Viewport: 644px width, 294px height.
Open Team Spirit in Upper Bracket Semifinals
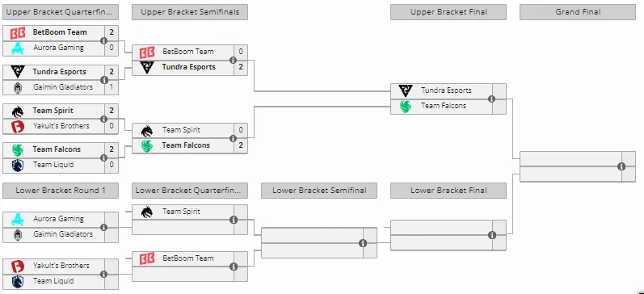[x=181, y=130]
